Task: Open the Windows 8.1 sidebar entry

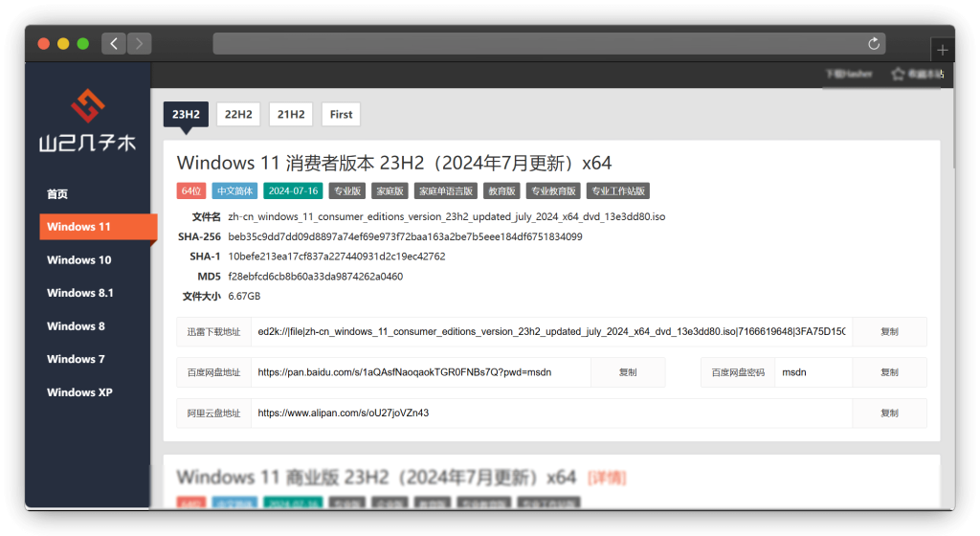Action: click(80, 293)
